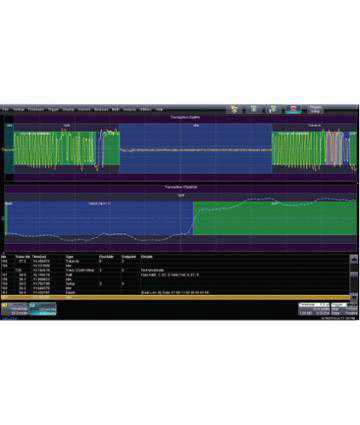This screenshot has height=425, width=360.
Task: Open the Math menu
Action: (116, 110)
